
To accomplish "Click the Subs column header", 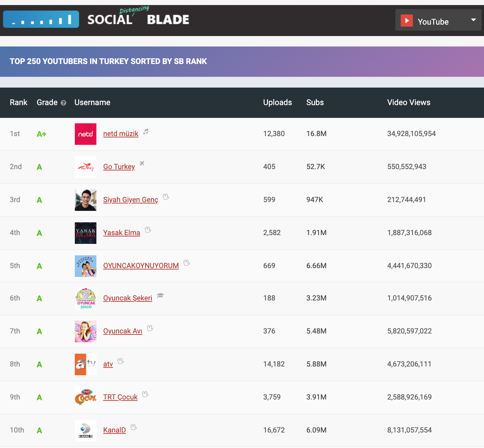I will click(315, 102).
